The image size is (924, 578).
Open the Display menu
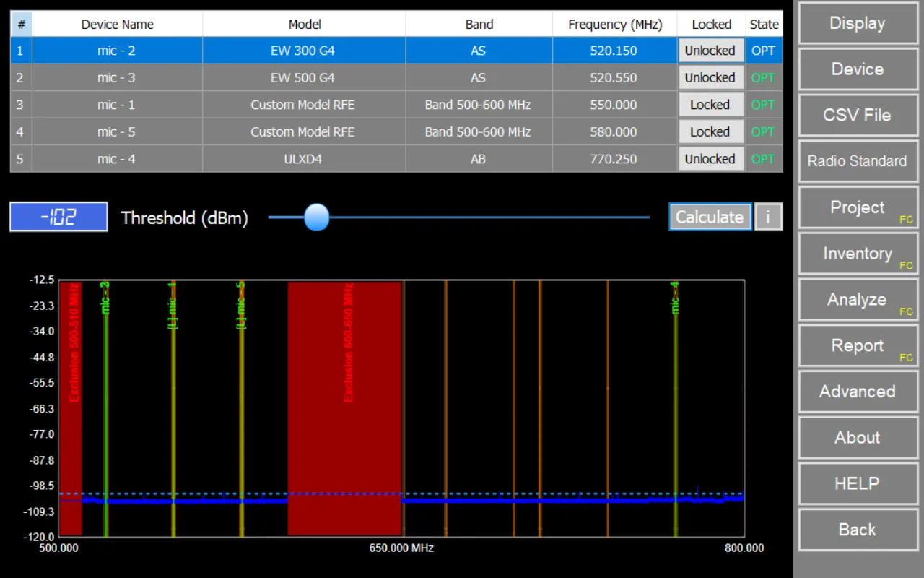pos(857,23)
